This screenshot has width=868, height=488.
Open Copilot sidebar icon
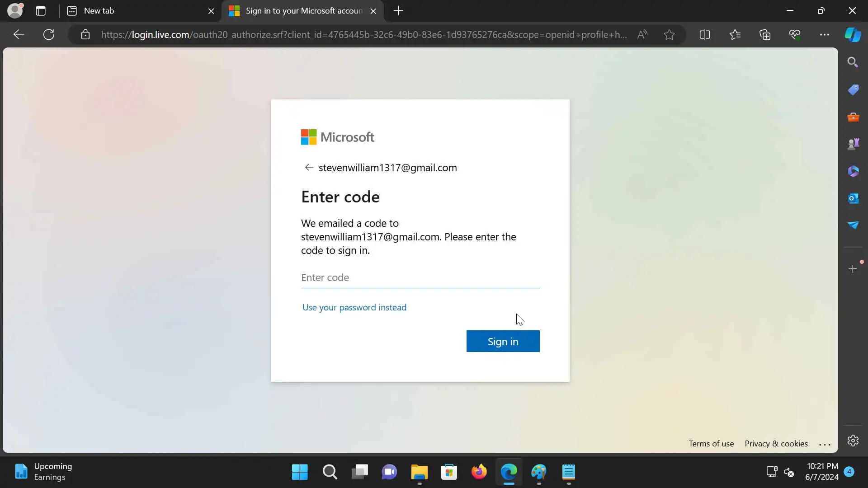[853, 35]
